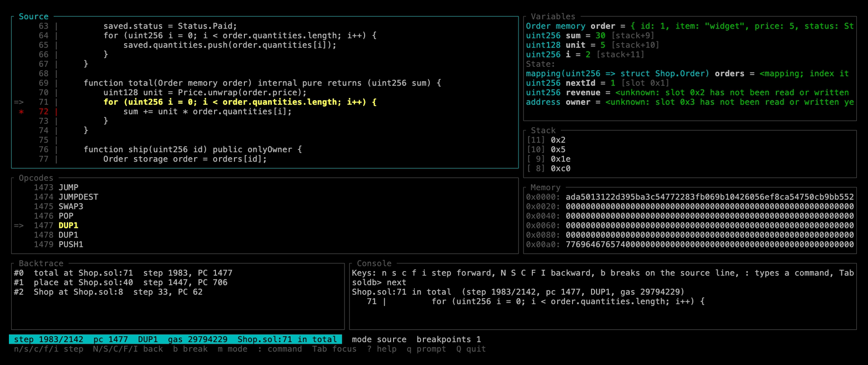Click variable uint128 unit = 5
The height and width of the screenshot is (365, 868).
click(592, 45)
